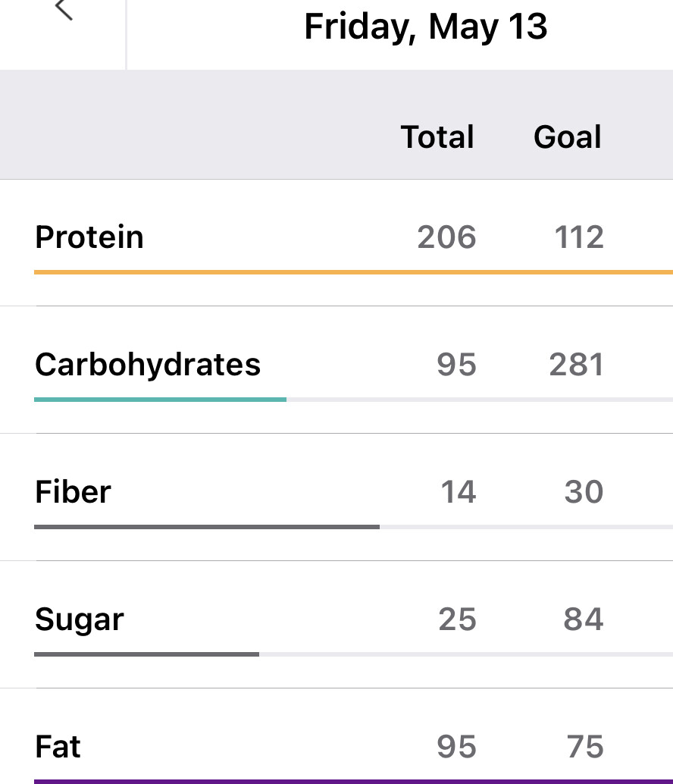Open the Fat nutrient row

tap(58, 747)
